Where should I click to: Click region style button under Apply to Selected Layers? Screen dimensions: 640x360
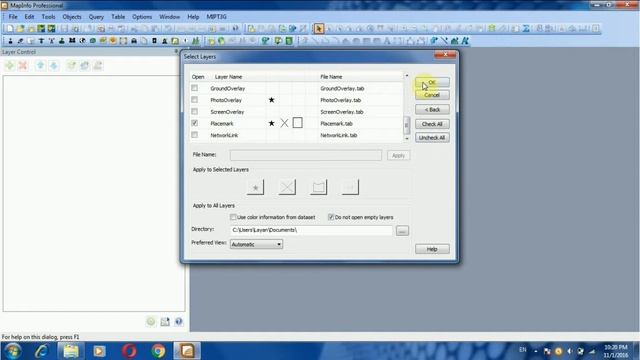(318, 187)
